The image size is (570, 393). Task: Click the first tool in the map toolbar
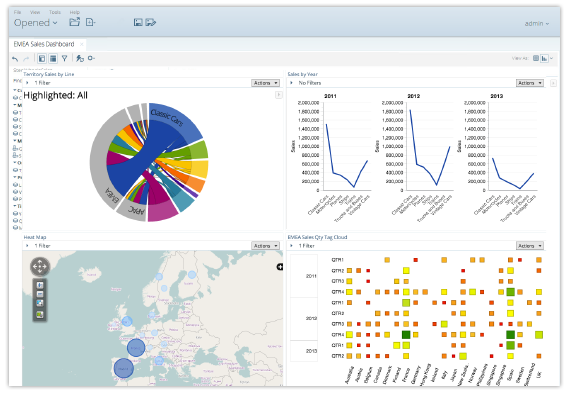click(40, 285)
